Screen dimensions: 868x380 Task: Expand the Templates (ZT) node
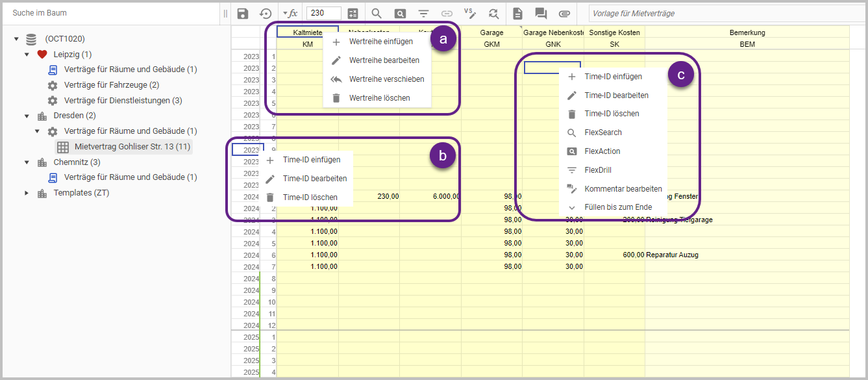(27, 193)
